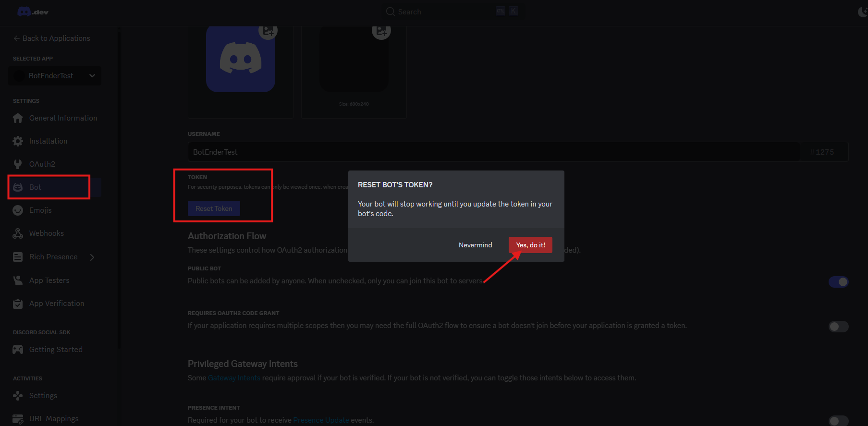Image resolution: width=868 pixels, height=426 pixels.
Task: Open the URL Mappings page
Action: click(x=55, y=419)
